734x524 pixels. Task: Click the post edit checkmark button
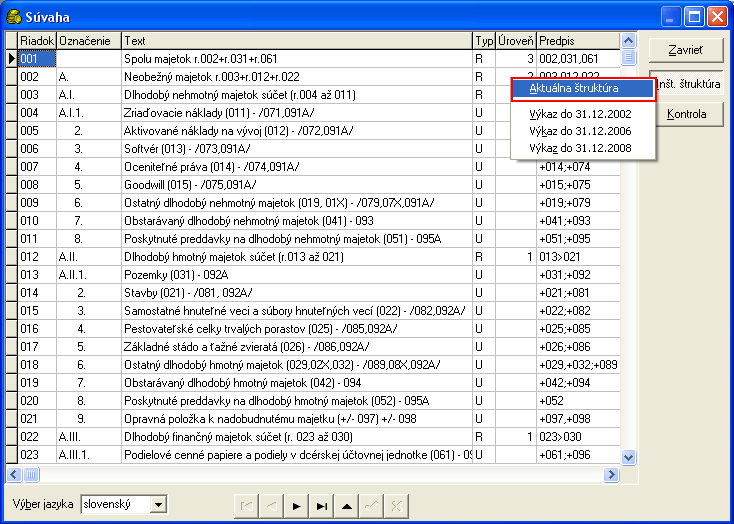(372, 506)
